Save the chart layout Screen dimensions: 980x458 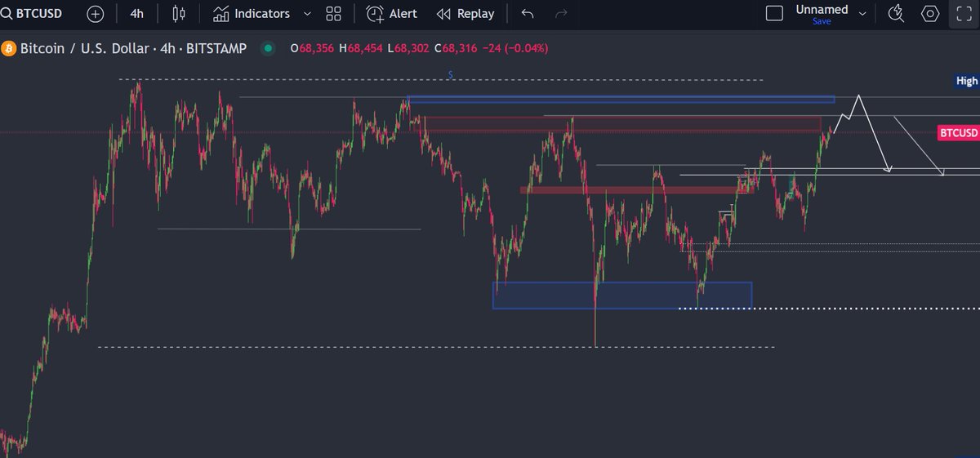pos(822,21)
